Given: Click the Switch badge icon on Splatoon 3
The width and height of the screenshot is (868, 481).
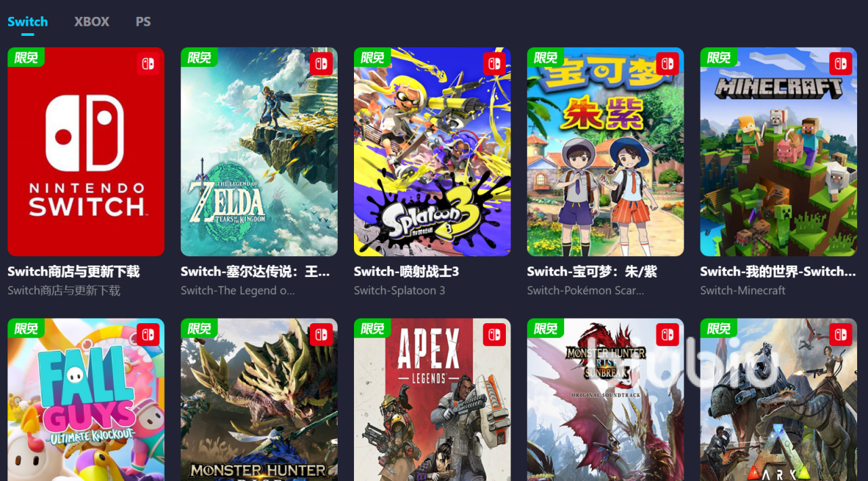Looking at the screenshot, I should 494,64.
